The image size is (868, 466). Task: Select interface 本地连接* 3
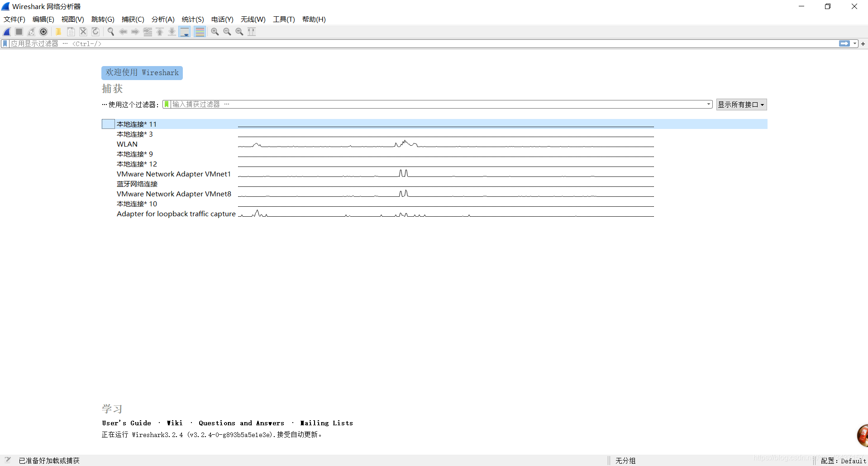coord(434,134)
